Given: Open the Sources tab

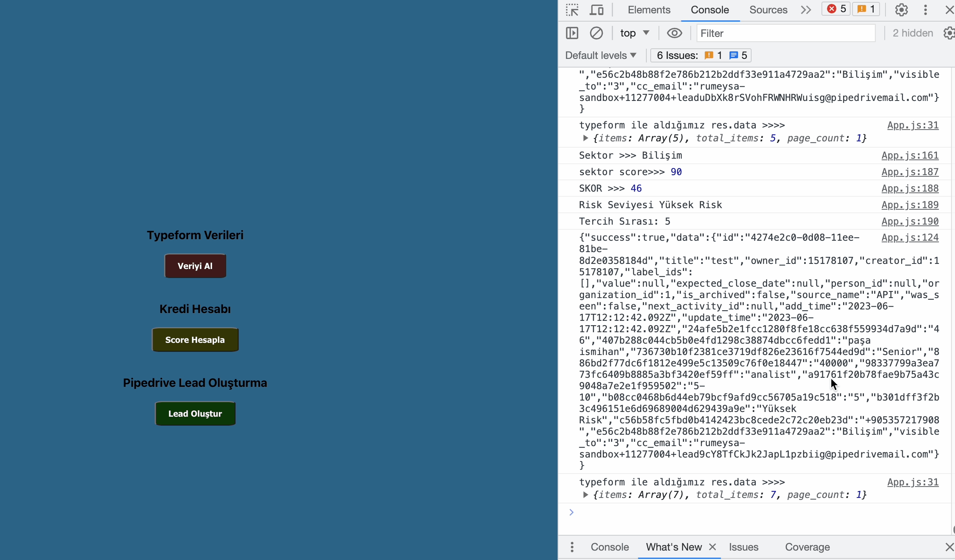Looking at the screenshot, I should (768, 10).
